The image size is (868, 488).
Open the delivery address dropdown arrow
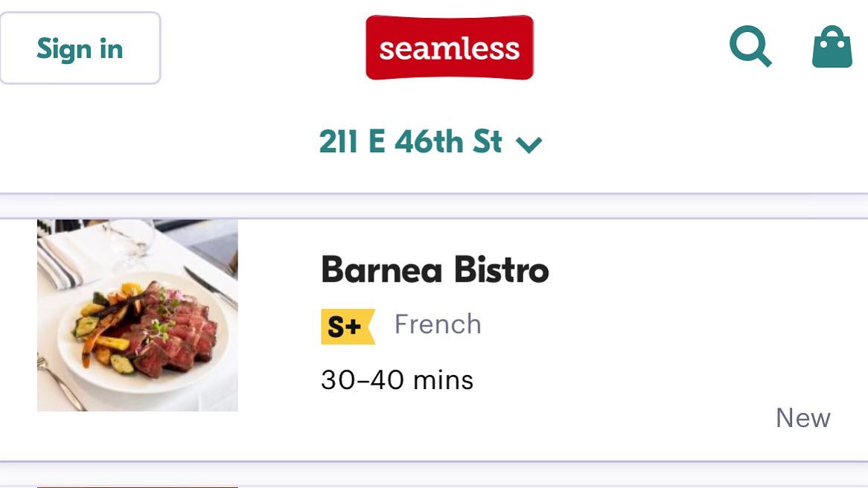[529, 144]
